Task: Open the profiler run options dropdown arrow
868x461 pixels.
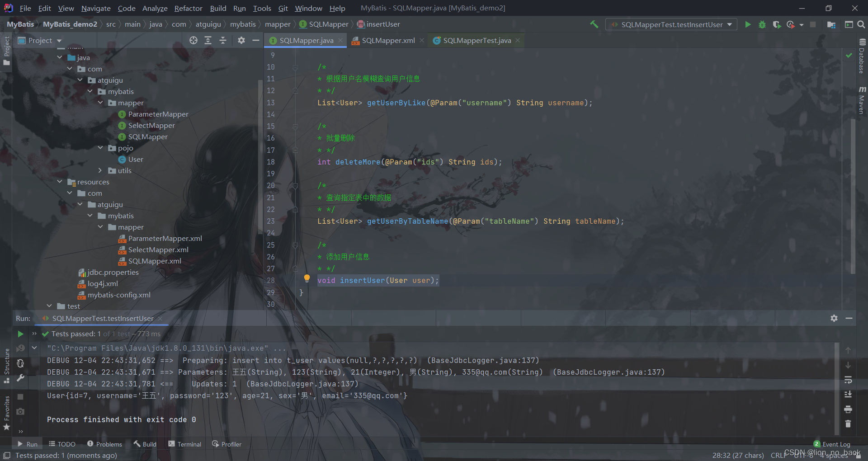Action: pos(802,25)
